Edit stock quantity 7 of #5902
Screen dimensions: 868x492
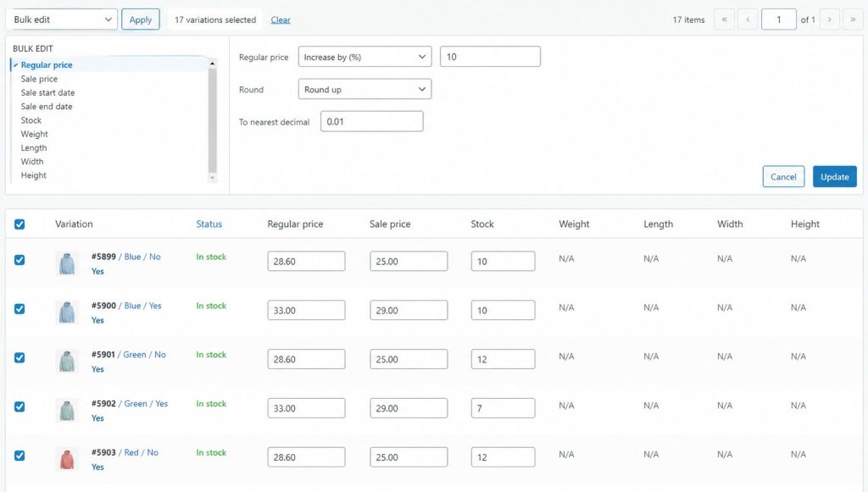click(x=504, y=408)
